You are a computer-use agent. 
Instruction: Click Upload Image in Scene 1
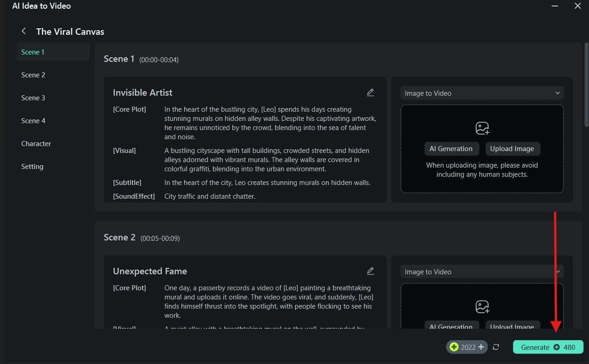[512, 149]
